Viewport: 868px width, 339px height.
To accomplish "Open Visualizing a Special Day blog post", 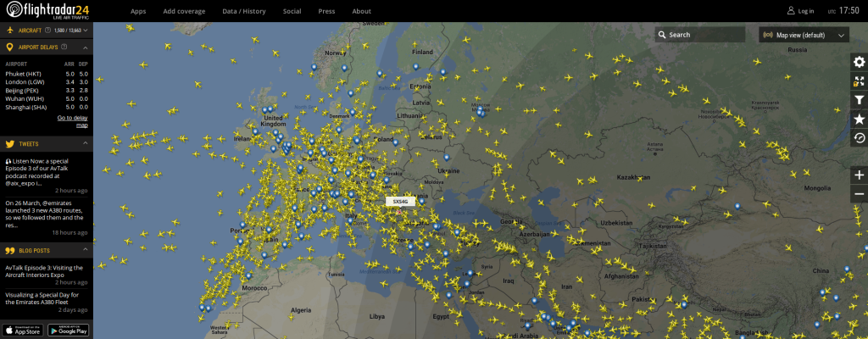I will pyautogui.click(x=42, y=298).
